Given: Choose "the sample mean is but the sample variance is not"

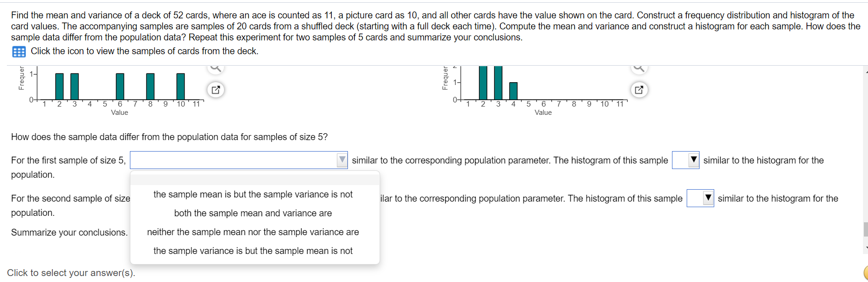Looking at the screenshot, I should 253,194.
